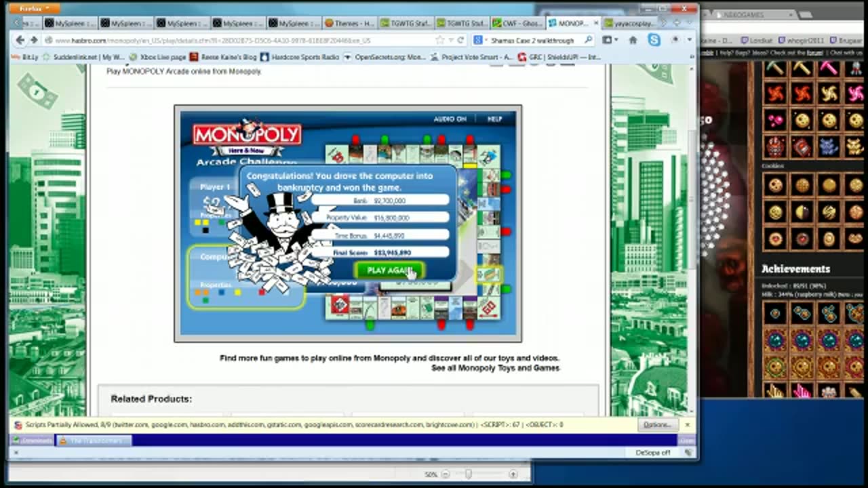Screen dimensions: 868x488
Task: Click the Related Products heading
Action: [151, 399]
